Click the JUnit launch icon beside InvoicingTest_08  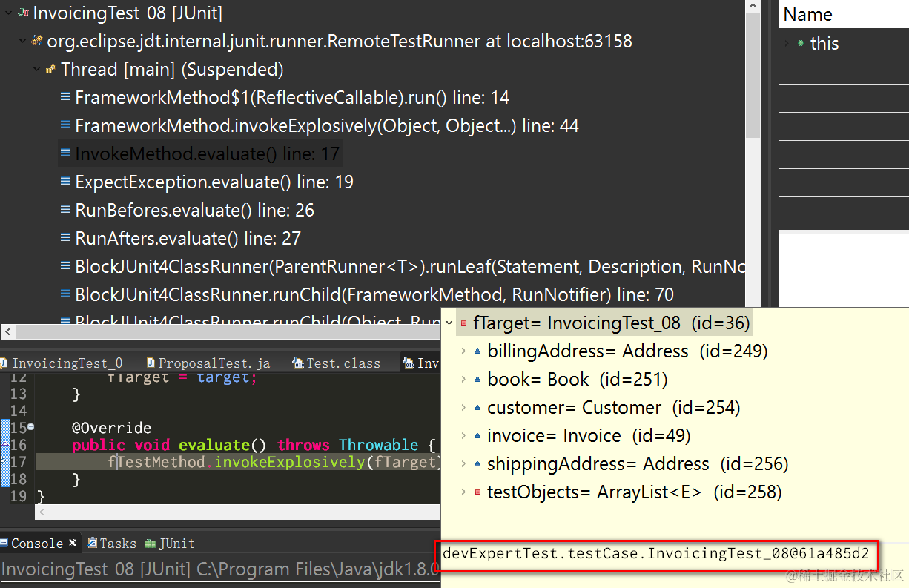point(23,13)
